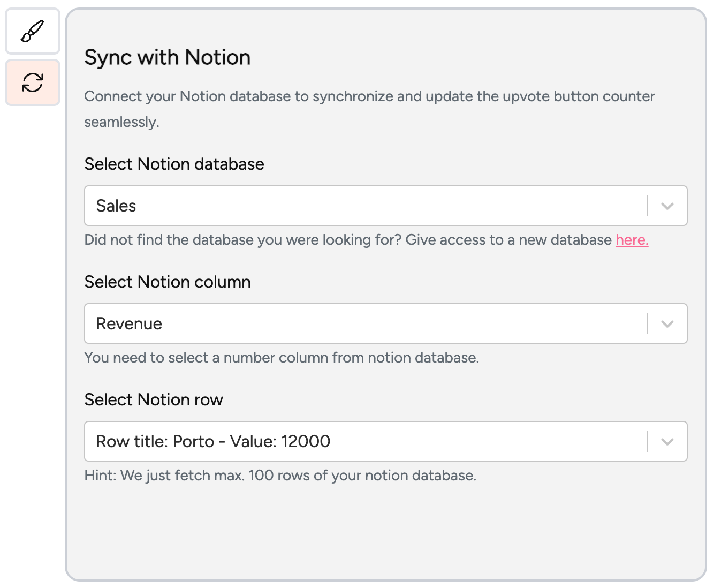Open the paintbrush appearance tab
Screen dimensions: 714x588
click(x=33, y=31)
